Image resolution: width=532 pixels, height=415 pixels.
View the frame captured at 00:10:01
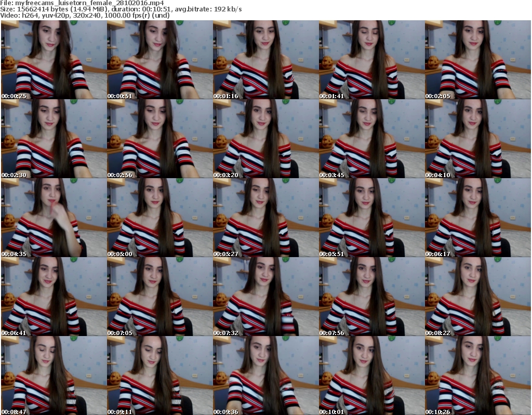(371, 376)
